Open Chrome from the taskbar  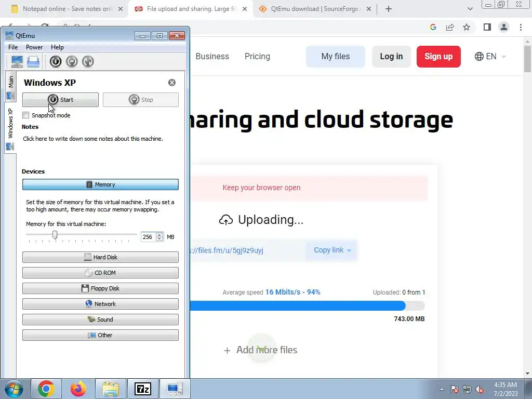click(x=46, y=389)
